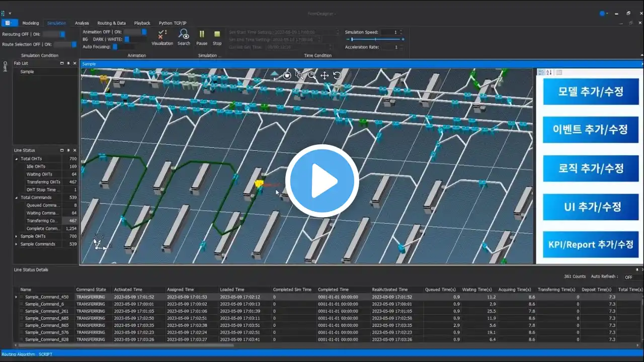Image resolution: width=644 pixels, height=362 pixels.
Task: Click the 이벤트 추가/수정 button
Action: coord(591,130)
